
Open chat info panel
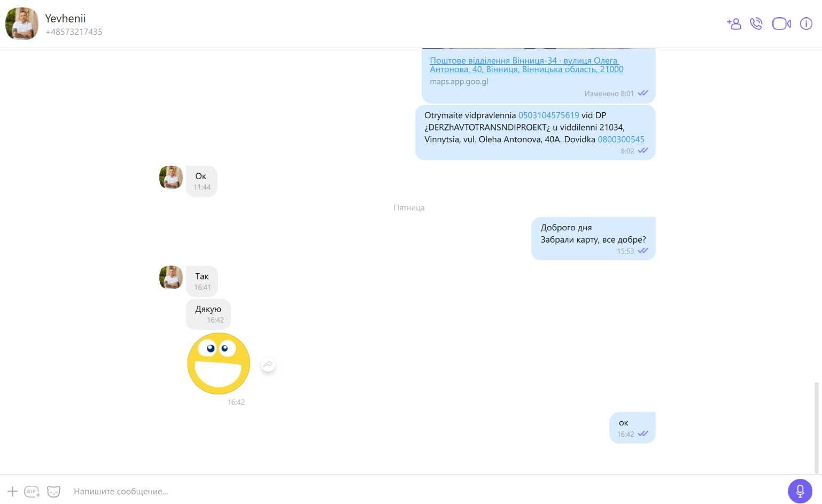(x=806, y=24)
